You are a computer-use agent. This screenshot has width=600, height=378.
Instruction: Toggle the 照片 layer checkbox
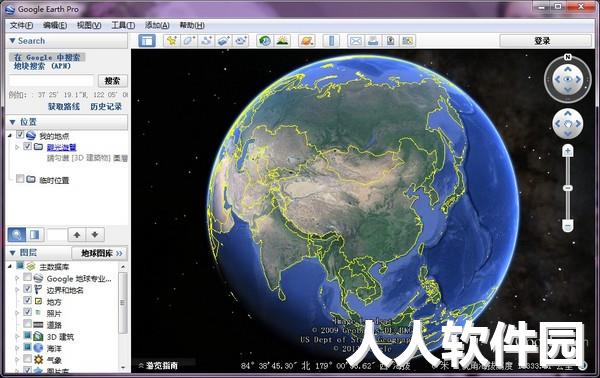[x=27, y=312]
